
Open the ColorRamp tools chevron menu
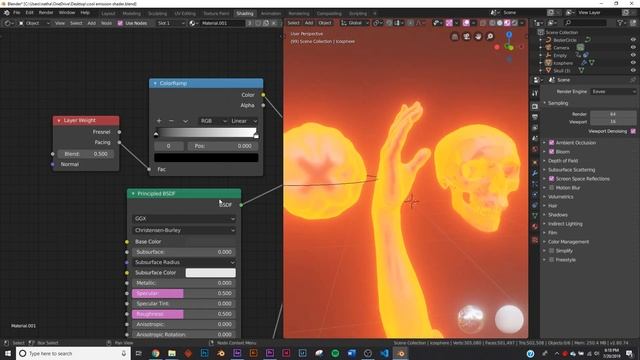[x=185, y=121]
